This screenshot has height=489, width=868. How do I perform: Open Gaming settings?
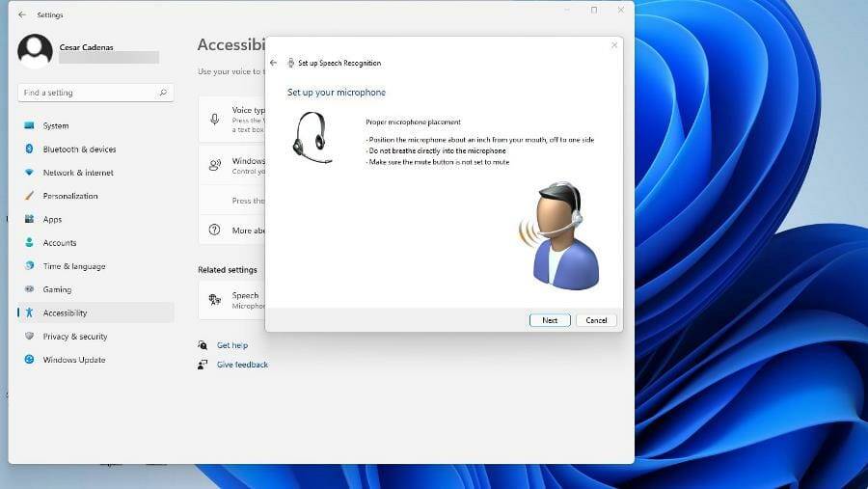[95, 289]
